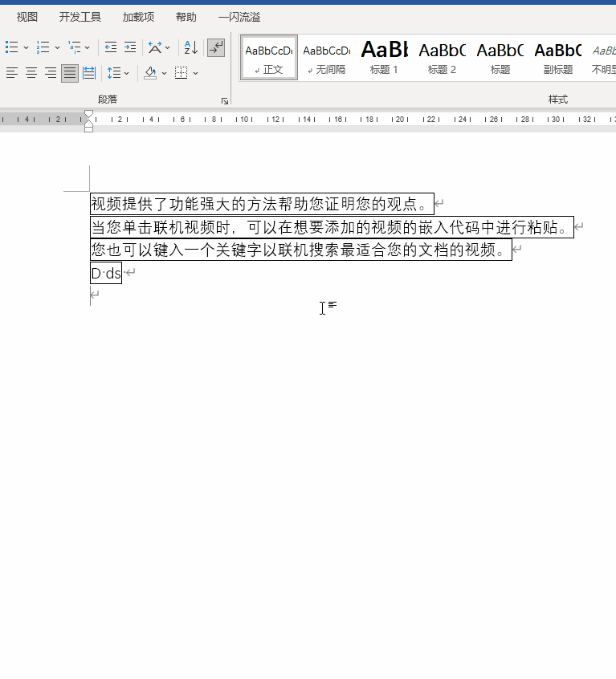This screenshot has width=616, height=679.
Task: Apply numbered list formatting
Action: (43, 47)
